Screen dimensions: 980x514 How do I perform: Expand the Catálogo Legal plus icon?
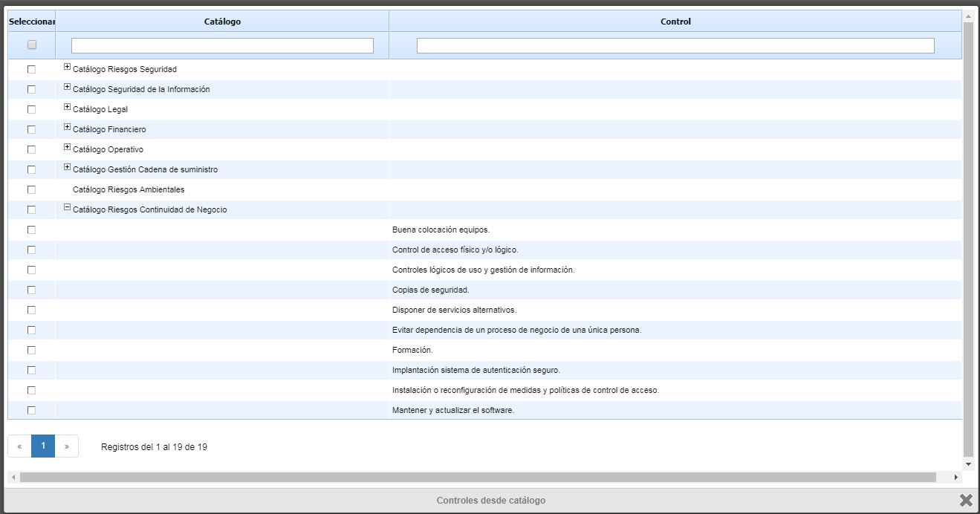[67, 108]
